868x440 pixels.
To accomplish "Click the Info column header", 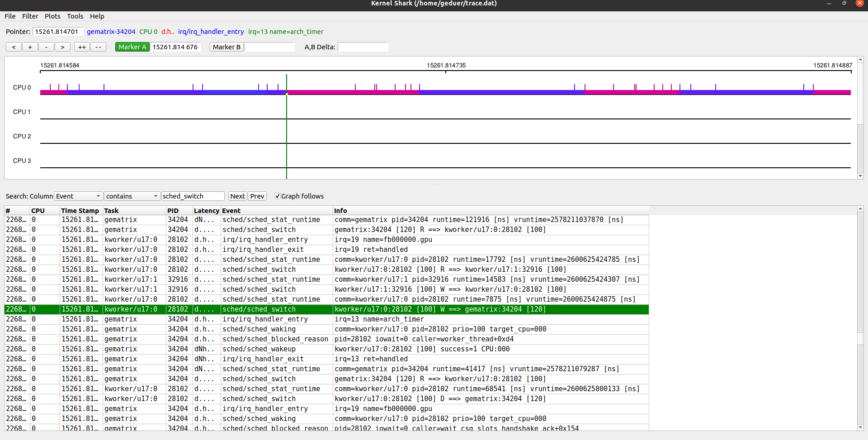I will coord(491,211).
